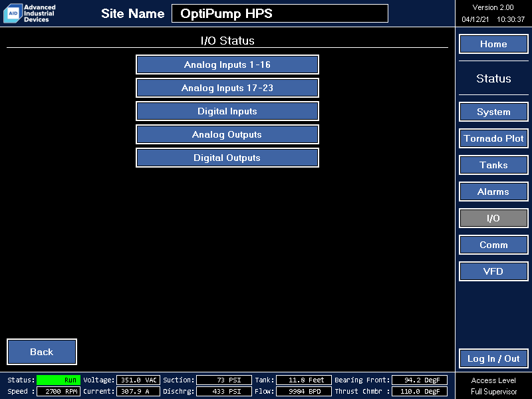
Task: Open the VFD status page
Action: click(x=493, y=271)
